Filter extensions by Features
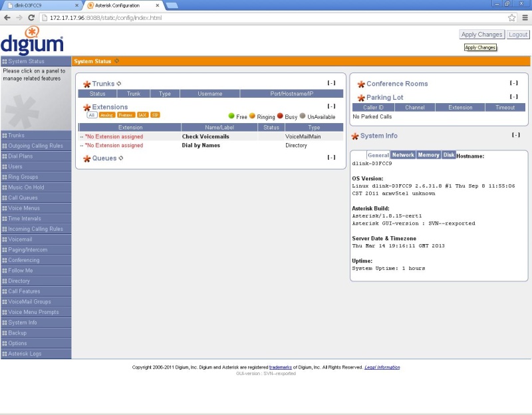 (x=126, y=115)
